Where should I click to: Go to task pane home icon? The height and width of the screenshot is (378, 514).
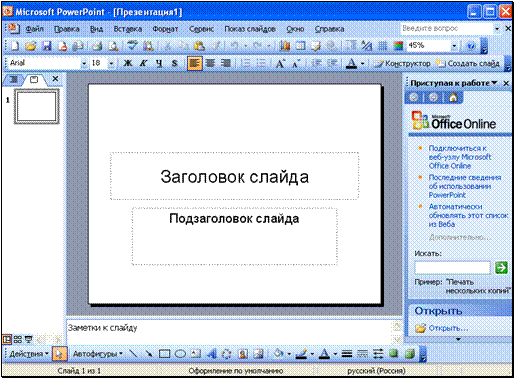[x=453, y=97]
